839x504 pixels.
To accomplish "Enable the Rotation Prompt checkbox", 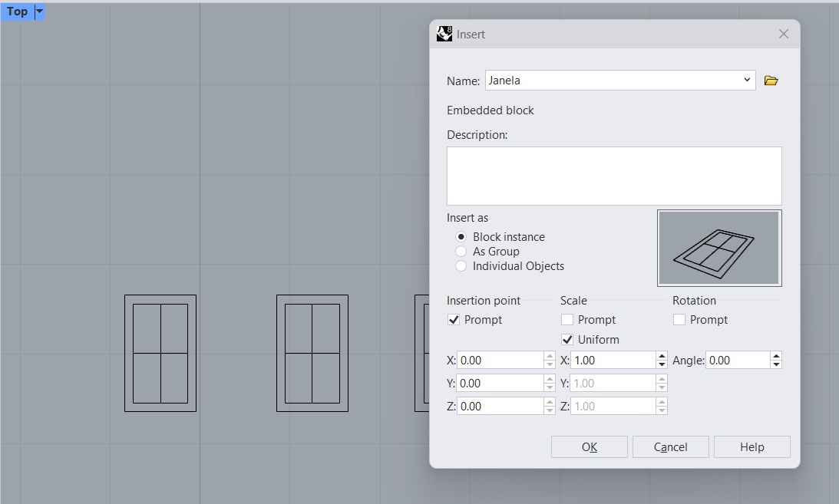I will point(679,320).
